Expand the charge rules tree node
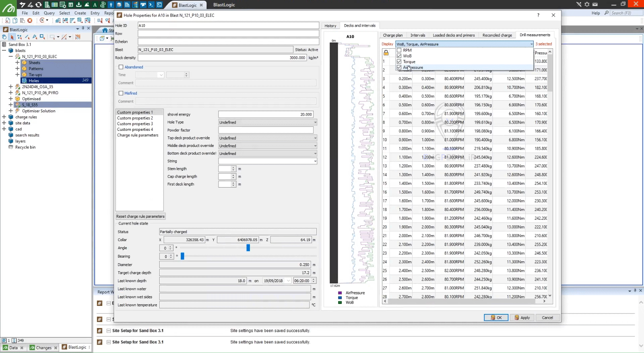The width and height of the screenshot is (644, 353). 4,117
